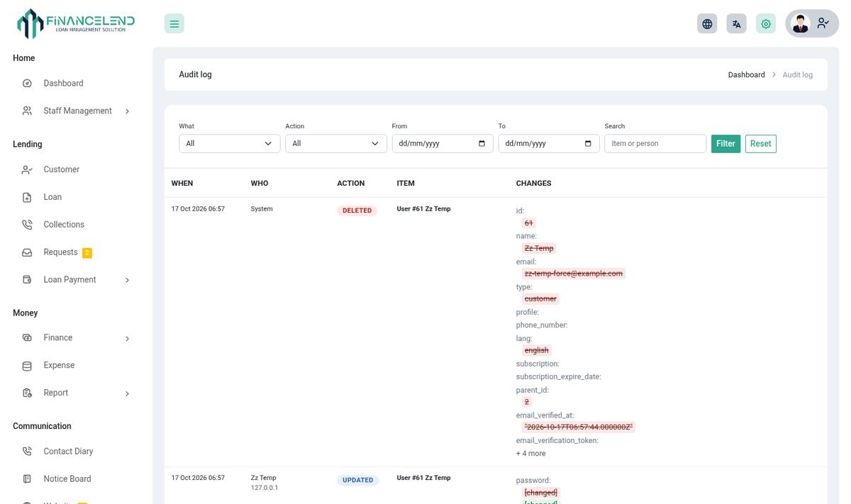Open the To date calendar picker icon
Viewport: 851px width, 504px height.
(x=588, y=143)
